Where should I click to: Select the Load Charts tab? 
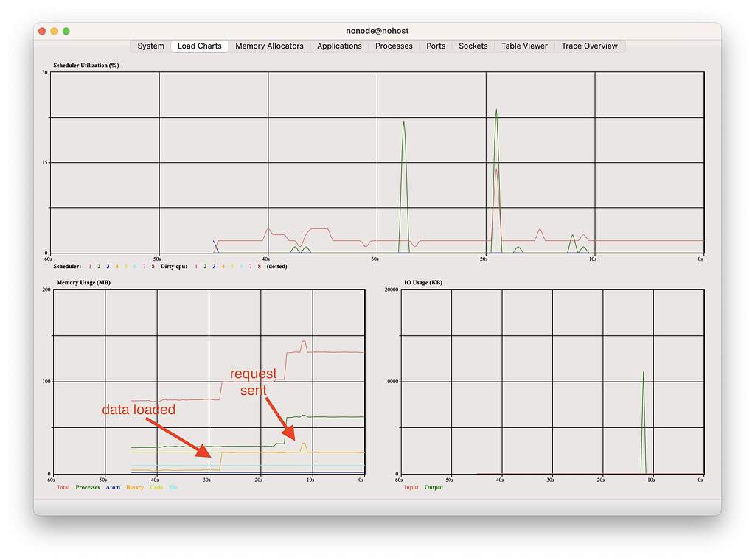coord(199,46)
